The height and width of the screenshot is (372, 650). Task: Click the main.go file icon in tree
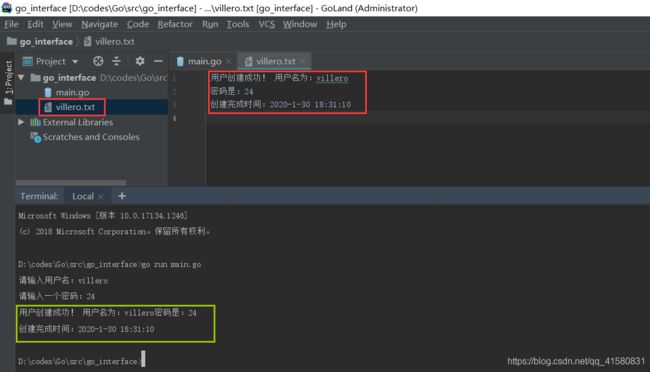(48, 92)
